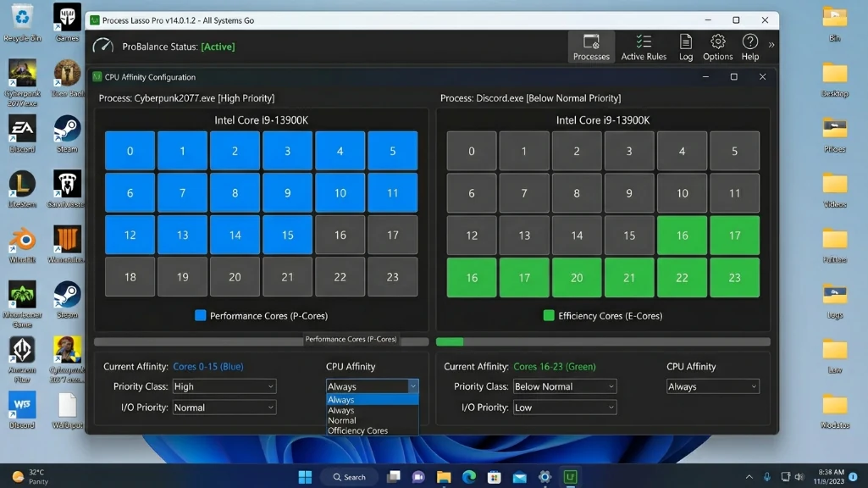868x488 pixels.
Task: Open Discord Priority Class dropdown Below Normal
Action: (565, 386)
